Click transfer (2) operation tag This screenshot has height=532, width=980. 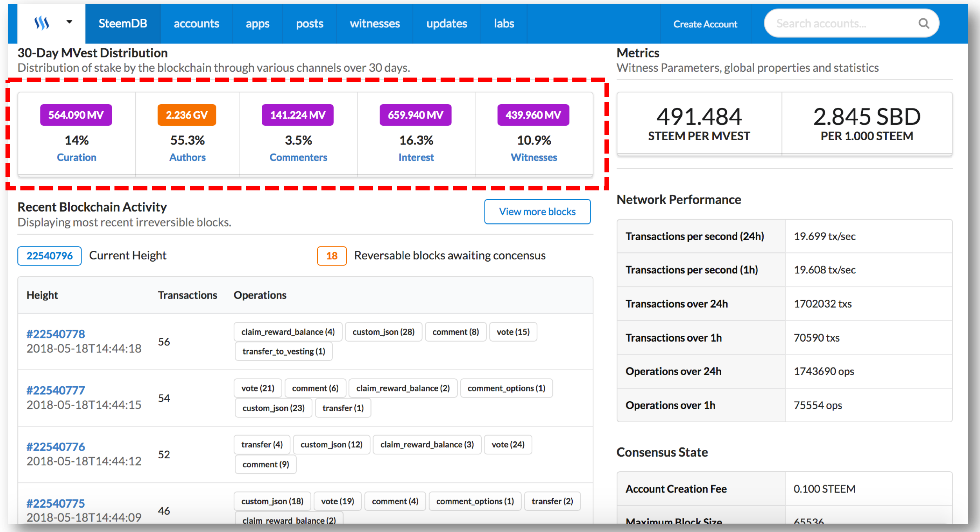click(x=552, y=501)
